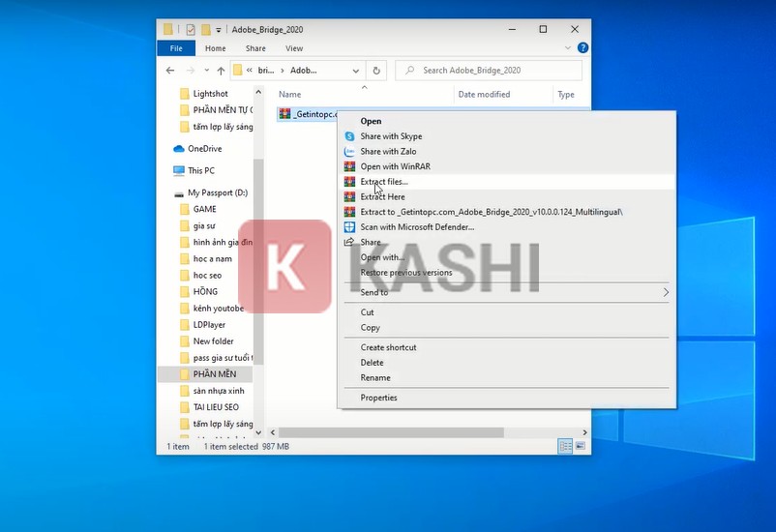The width and height of the screenshot is (776, 532).
Task: Select Scan with Microsoft Defender
Action: tap(507, 227)
